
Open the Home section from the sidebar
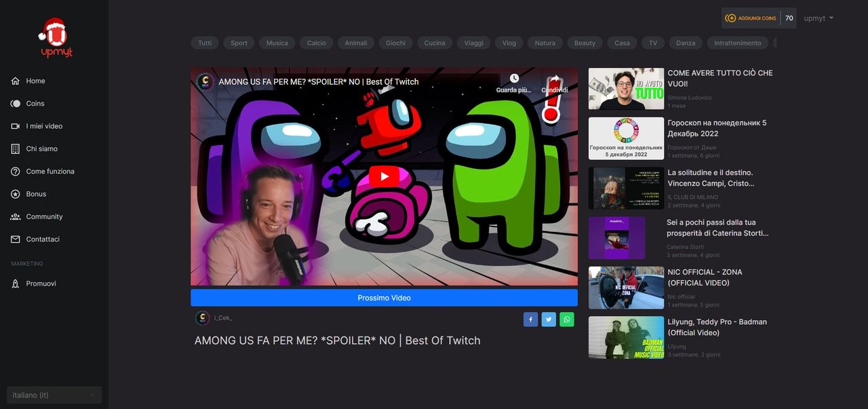(x=15, y=81)
